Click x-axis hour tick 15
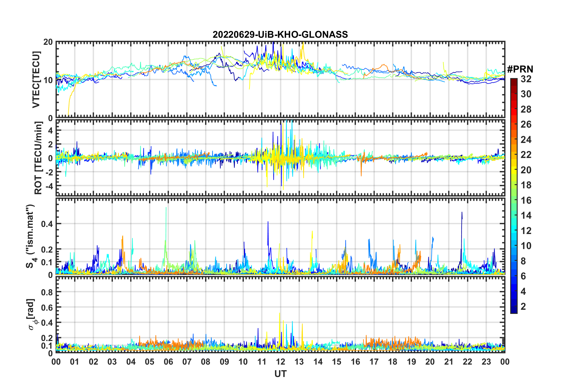561x392 pixels. 337,362
